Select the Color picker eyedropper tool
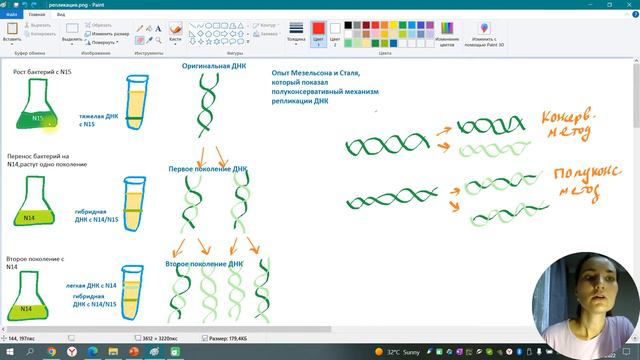The image size is (640, 360). click(x=149, y=40)
